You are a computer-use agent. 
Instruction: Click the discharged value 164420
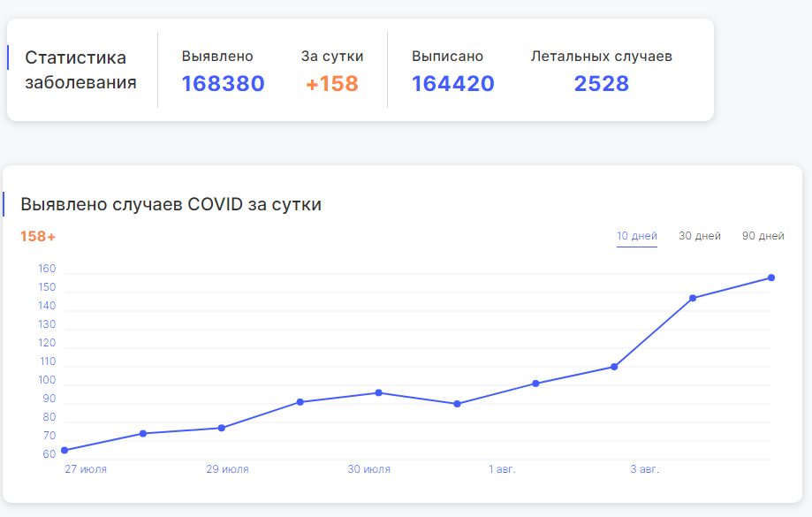pyautogui.click(x=453, y=83)
